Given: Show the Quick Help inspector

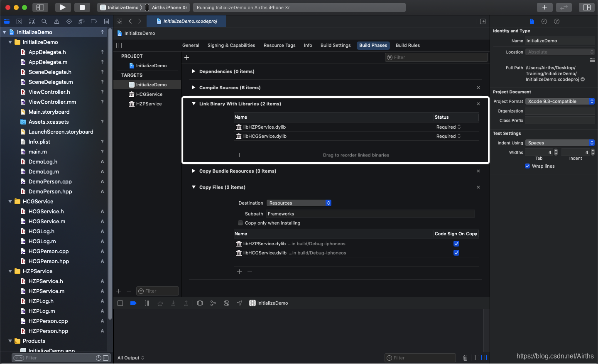Looking at the screenshot, I should [556, 21].
